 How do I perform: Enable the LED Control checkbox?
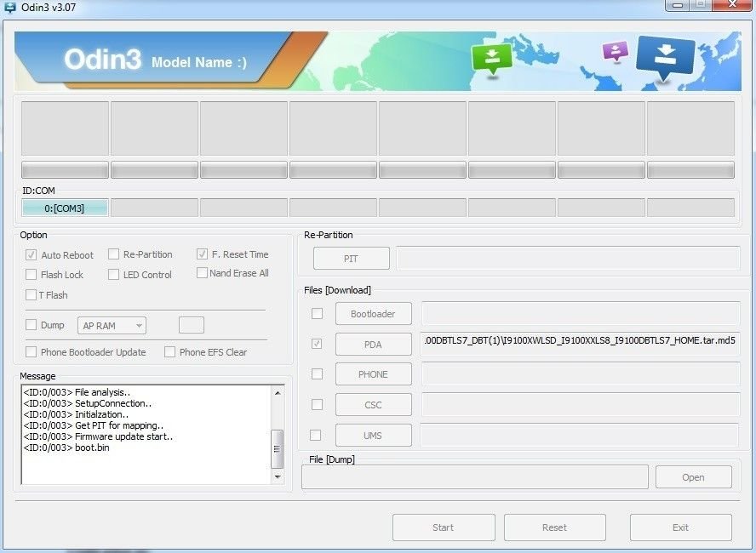(113, 275)
